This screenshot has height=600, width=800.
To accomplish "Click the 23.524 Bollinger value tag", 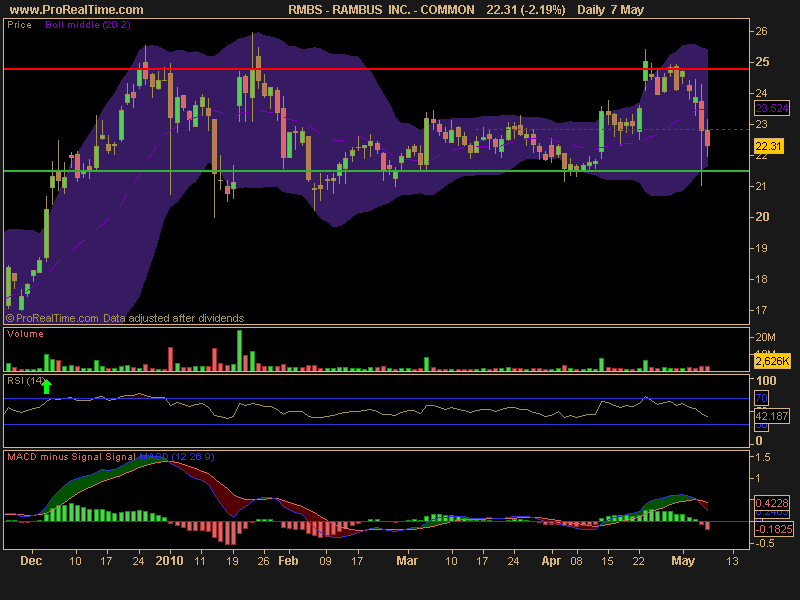I will [772, 108].
